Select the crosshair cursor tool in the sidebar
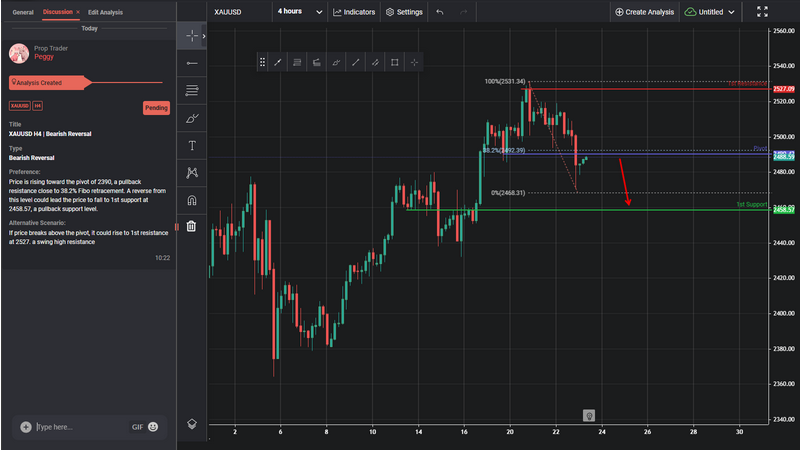800x450 pixels. coord(192,36)
